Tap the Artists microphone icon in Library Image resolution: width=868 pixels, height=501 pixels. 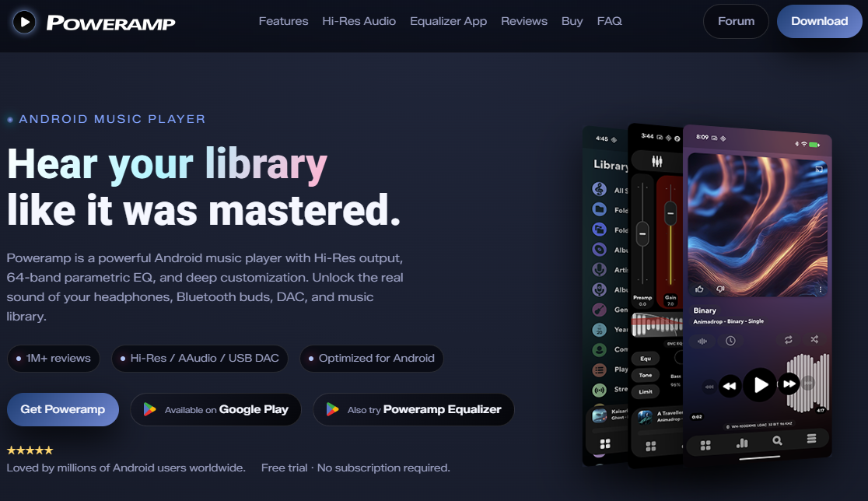pyautogui.click(x=599, y=269)
